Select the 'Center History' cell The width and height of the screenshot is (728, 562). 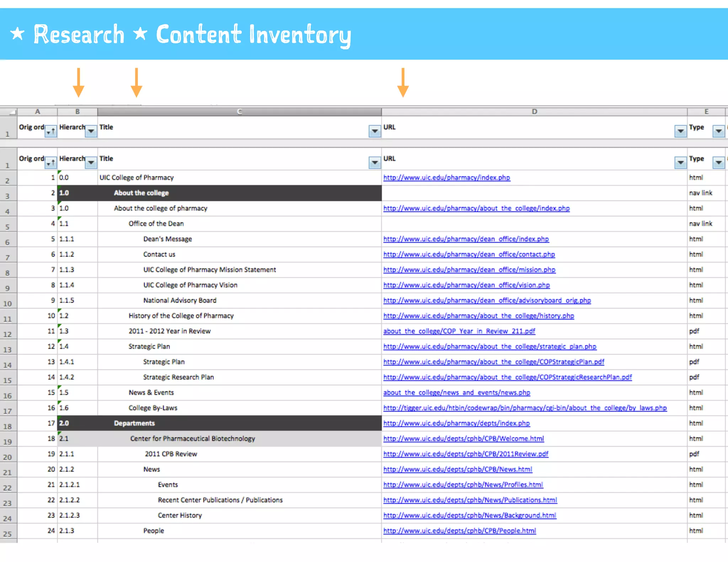pos(240,515)
